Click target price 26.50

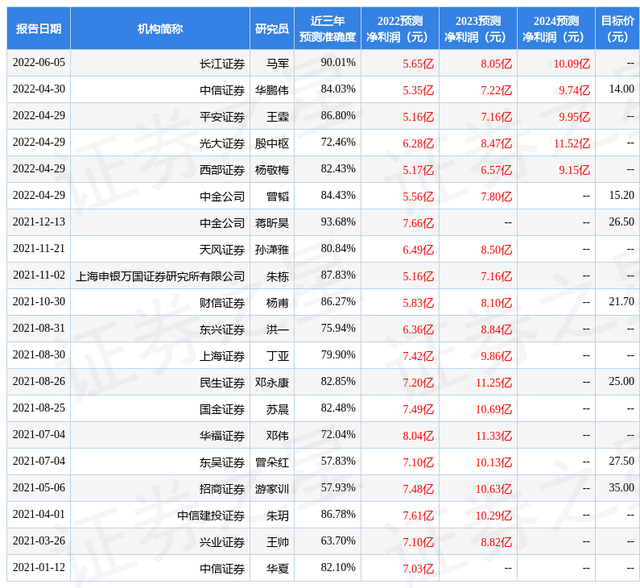622,222
